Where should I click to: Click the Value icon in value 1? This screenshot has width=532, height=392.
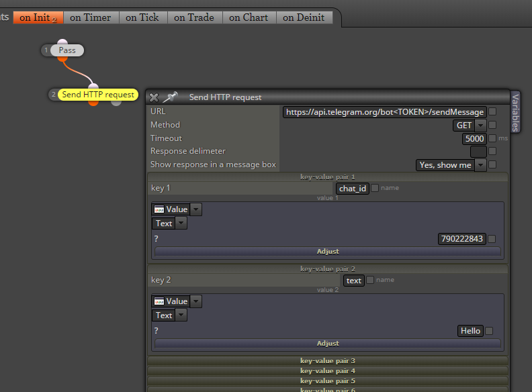(x=159, y=209)
